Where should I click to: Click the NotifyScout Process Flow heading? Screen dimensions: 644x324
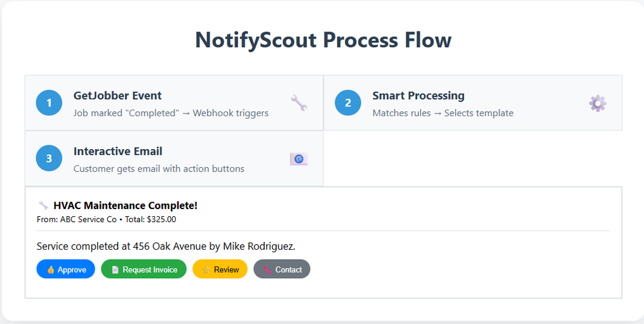click(x=323, y=40)
